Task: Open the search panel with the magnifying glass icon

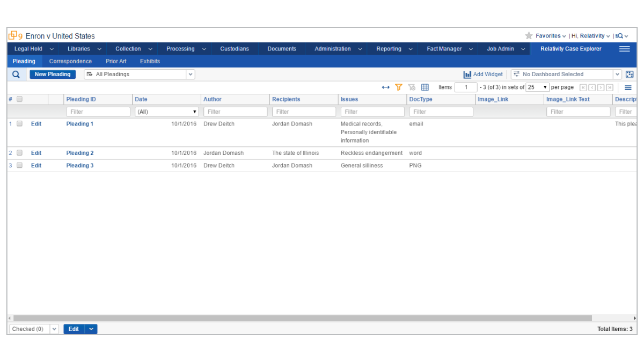Action: (x=16, y=74)
